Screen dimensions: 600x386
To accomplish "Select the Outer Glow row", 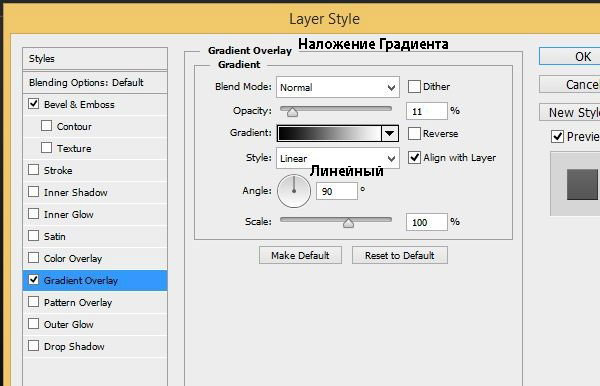I will (x=95, y=324).
